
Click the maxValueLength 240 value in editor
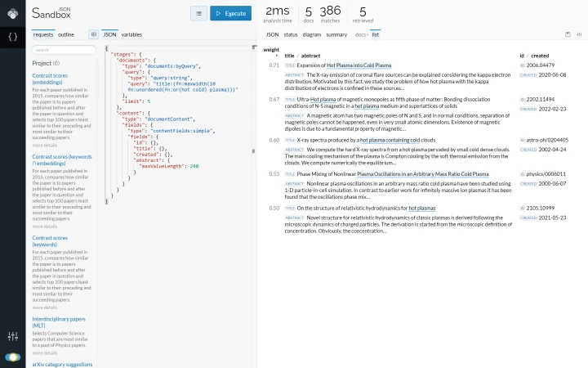click(x=194, y=166)
